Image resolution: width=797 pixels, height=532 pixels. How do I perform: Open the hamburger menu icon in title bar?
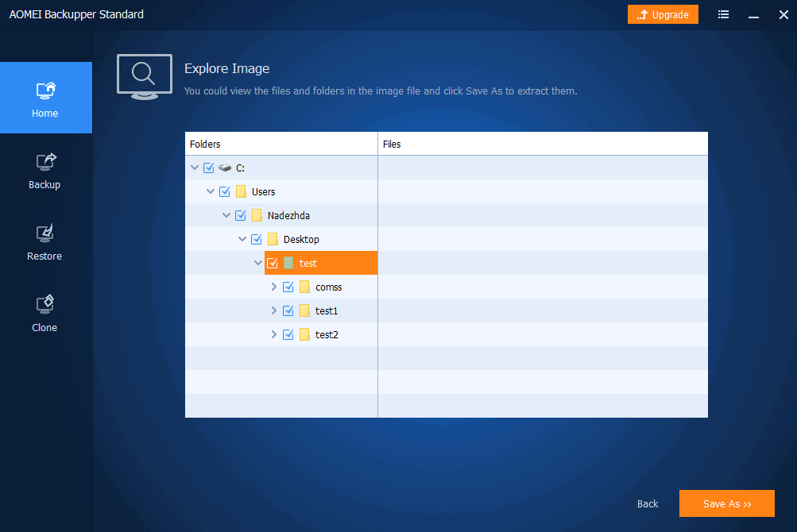pyautogui.click(x=723, y=15)
